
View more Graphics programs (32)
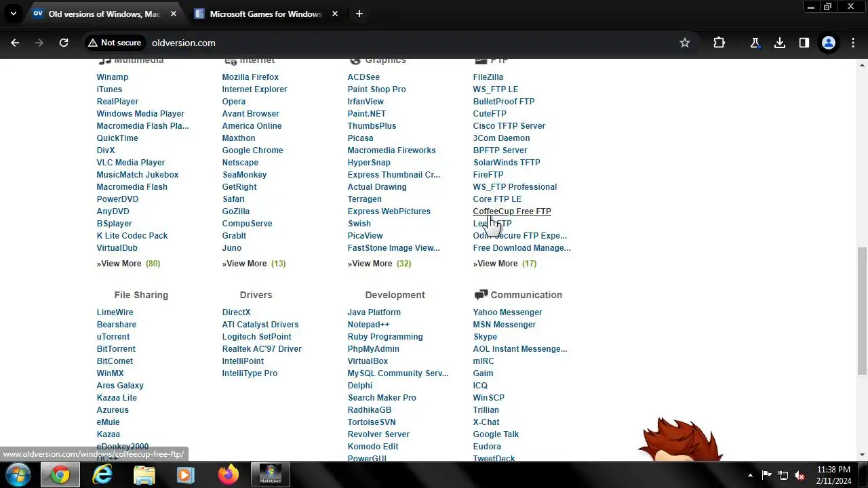(379, 264)
